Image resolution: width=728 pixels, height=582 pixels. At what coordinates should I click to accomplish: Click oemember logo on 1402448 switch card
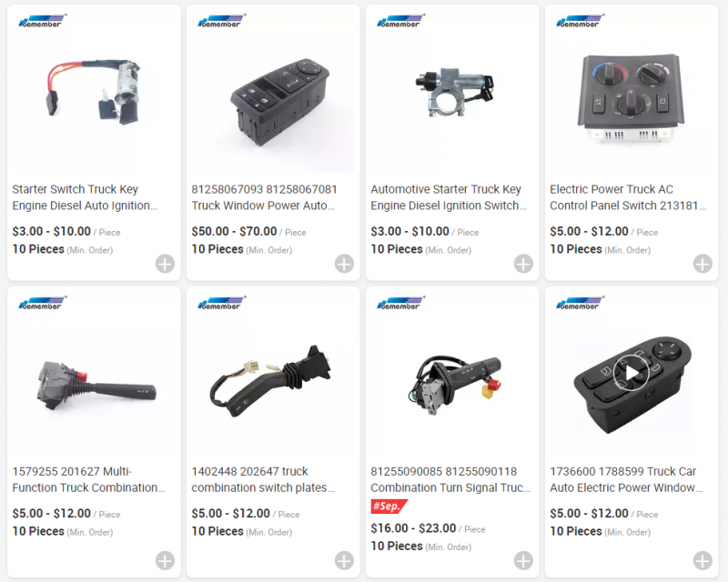coord(221,303)
